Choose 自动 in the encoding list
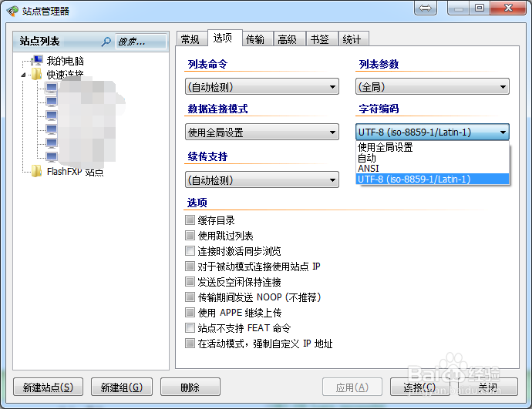This screenshot has height=409, width=532. coord(433,158)
